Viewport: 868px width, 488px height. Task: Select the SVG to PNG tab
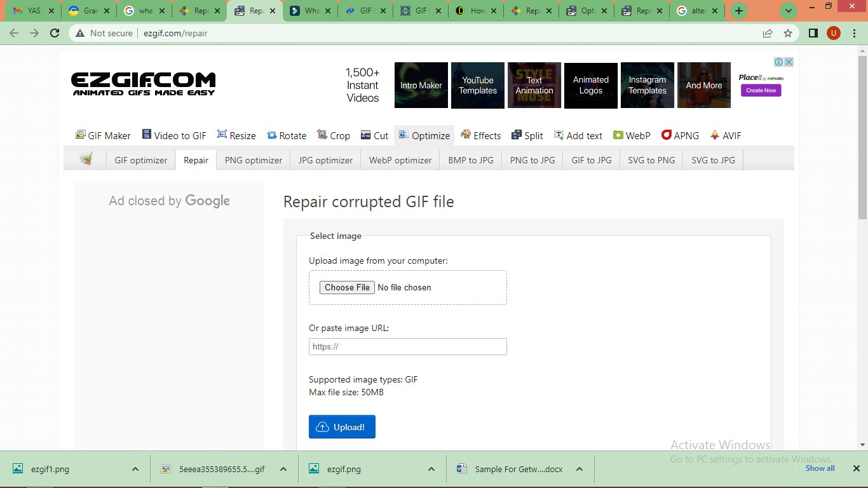coord(651,160)
